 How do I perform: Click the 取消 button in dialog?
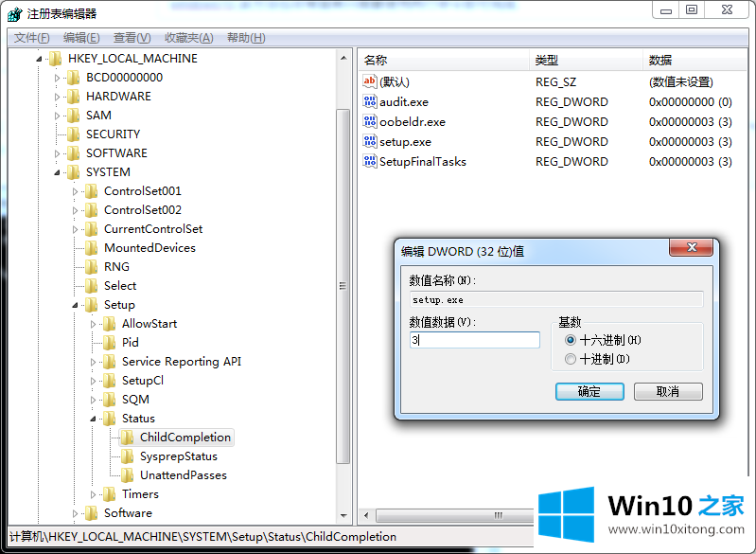[668, 391]
